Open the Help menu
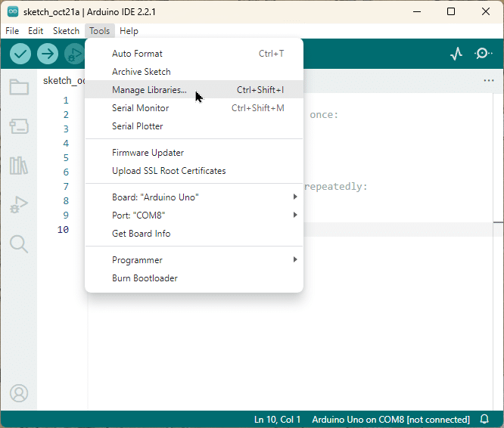Image resolution: width=504 pixels, height=428 pixels. point(129,31)
